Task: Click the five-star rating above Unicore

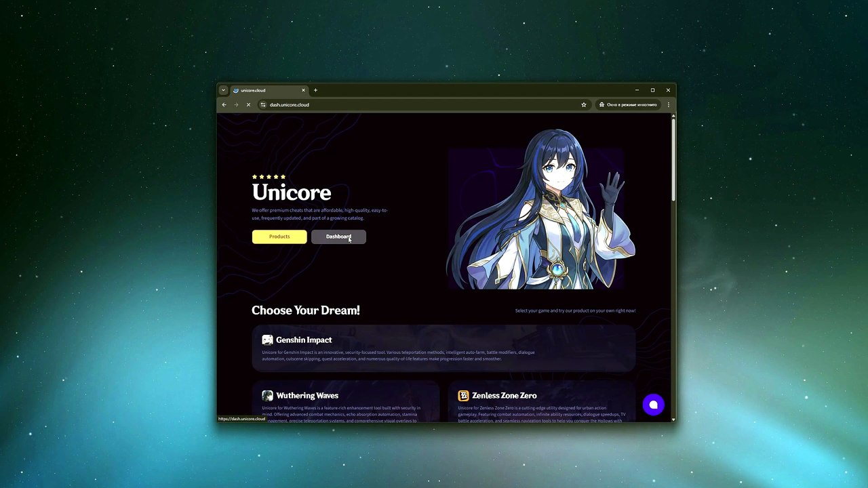Action: point(269,177)
